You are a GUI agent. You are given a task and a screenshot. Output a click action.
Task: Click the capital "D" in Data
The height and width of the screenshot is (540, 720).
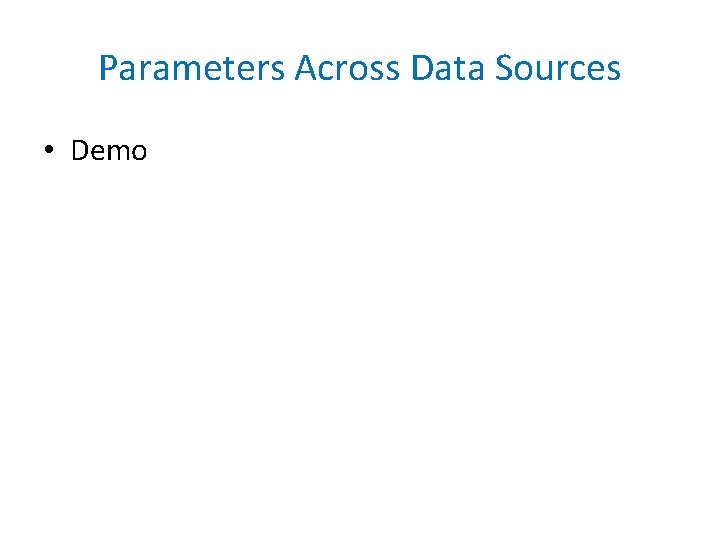[x=422, y=68]
